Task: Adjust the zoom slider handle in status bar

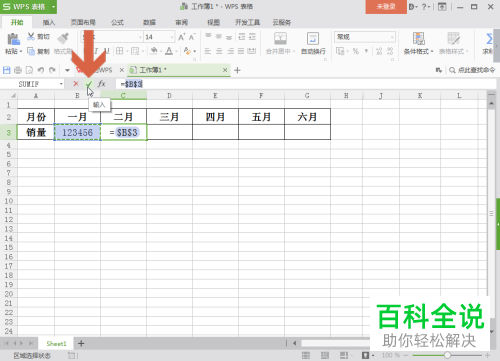Action: [447, 355]
